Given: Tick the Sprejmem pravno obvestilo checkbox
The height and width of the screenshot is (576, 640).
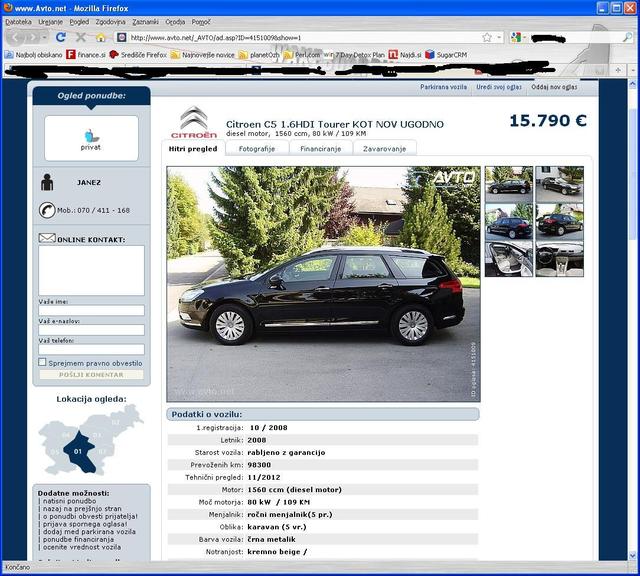Looking at the screenshot, I should pos(42,362).
